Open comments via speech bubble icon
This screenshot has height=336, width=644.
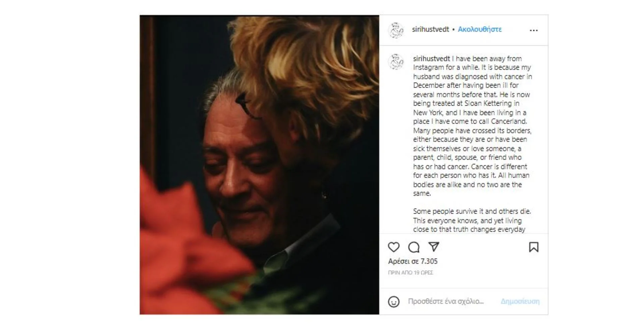click(414, 247)
